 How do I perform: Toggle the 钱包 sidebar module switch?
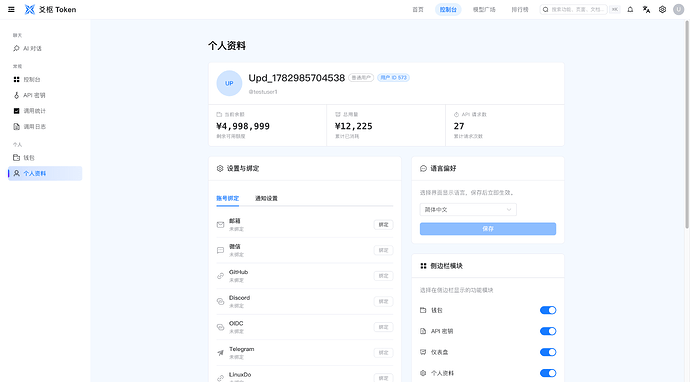pos(548,310)
